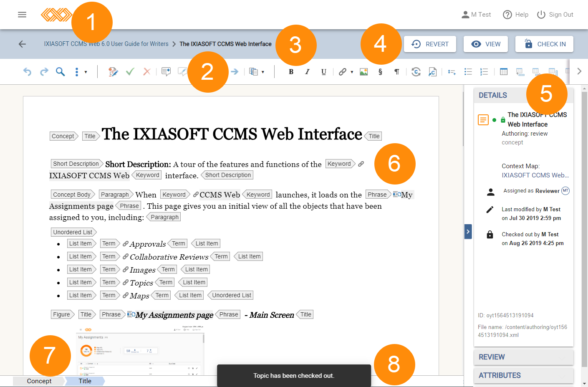
Task: Undo the last edit
Action: [x=27, y=72]
